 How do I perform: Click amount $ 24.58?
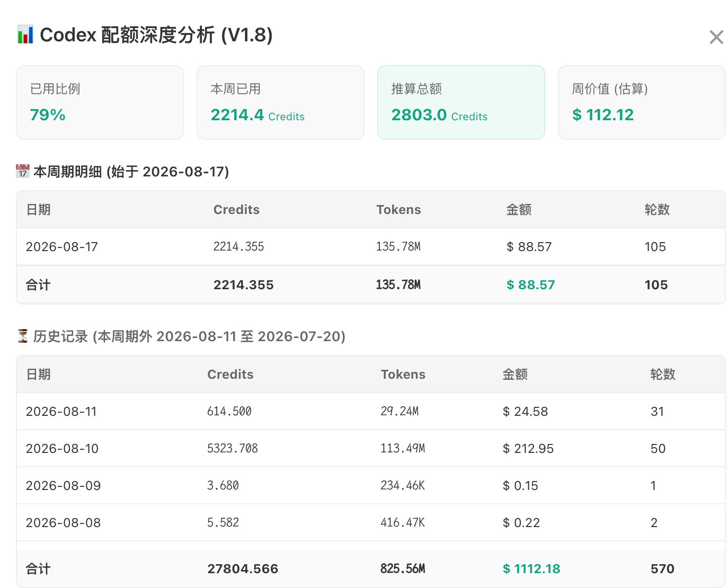tap(526, 412)
